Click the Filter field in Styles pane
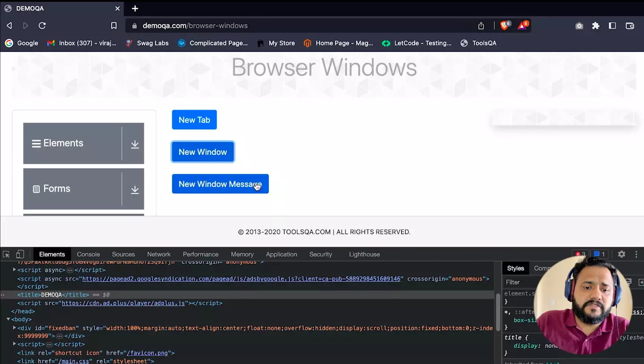Viewport: 644px width, 364px height. (519, 282)
